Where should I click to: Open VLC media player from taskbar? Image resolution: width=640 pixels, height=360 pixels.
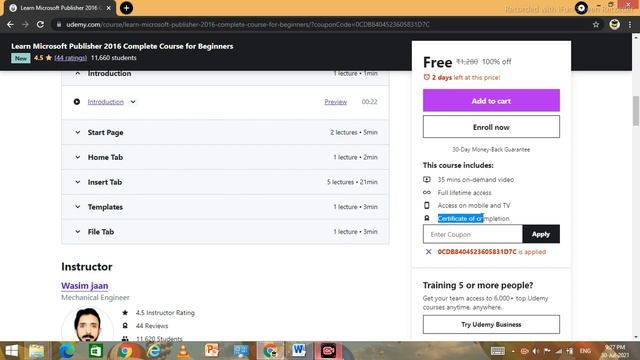point(183,351)
